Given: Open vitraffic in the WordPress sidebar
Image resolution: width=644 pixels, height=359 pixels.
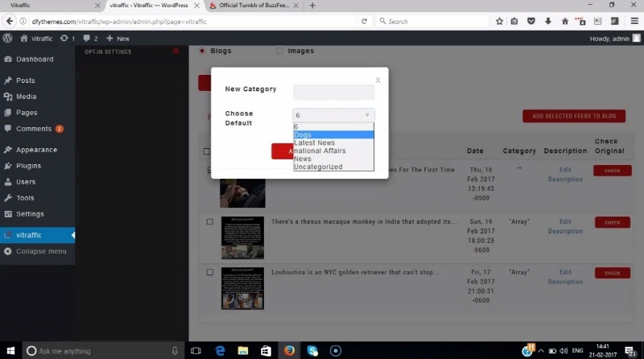Looking at the screenshot, I should (x=37, y=235).
